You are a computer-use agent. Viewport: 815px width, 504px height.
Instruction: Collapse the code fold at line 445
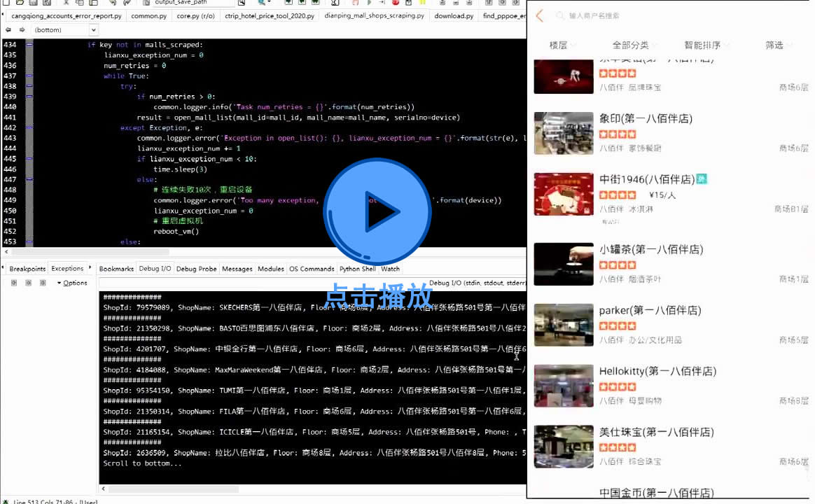coord(29,158)
